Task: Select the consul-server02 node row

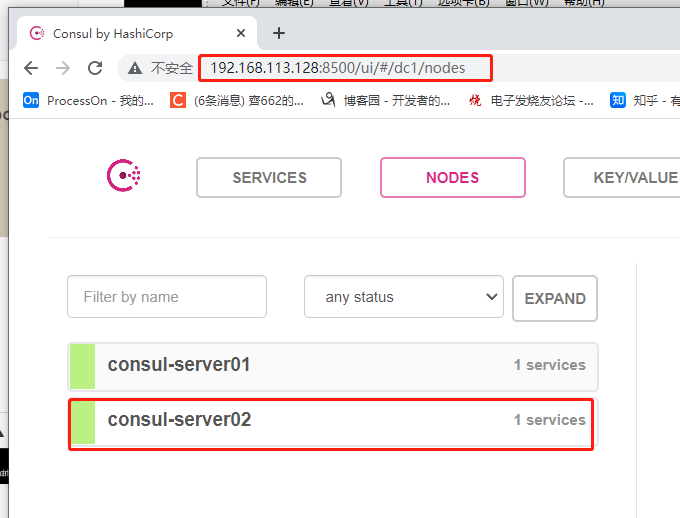Action: point(333,422)
